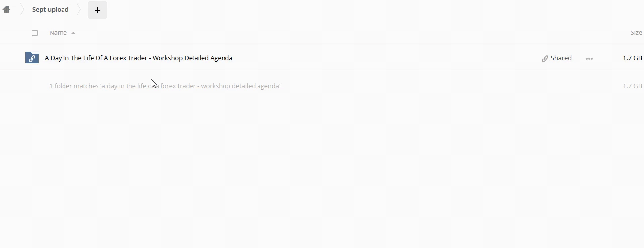
Task: Open the Sept upload breadcrumb
Action: coord(50,9)
